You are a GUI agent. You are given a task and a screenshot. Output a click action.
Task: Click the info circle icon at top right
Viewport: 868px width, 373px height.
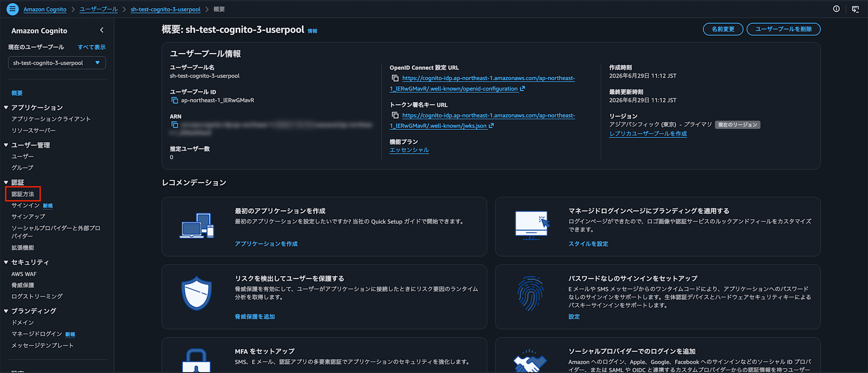click(836, 9)
